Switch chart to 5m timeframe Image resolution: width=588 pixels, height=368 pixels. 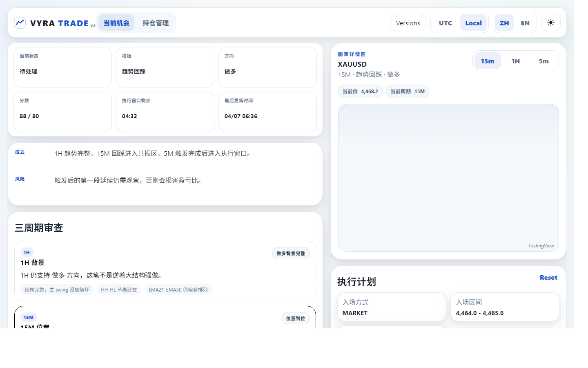[543, 61]
